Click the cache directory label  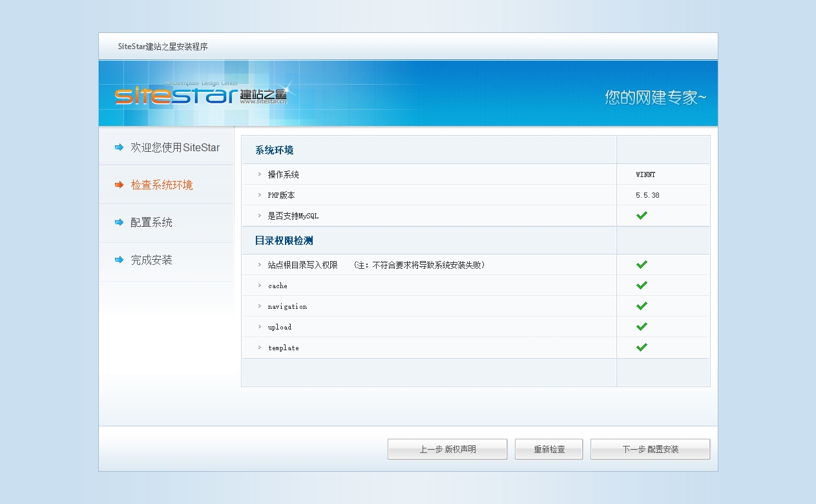point(278,286)
